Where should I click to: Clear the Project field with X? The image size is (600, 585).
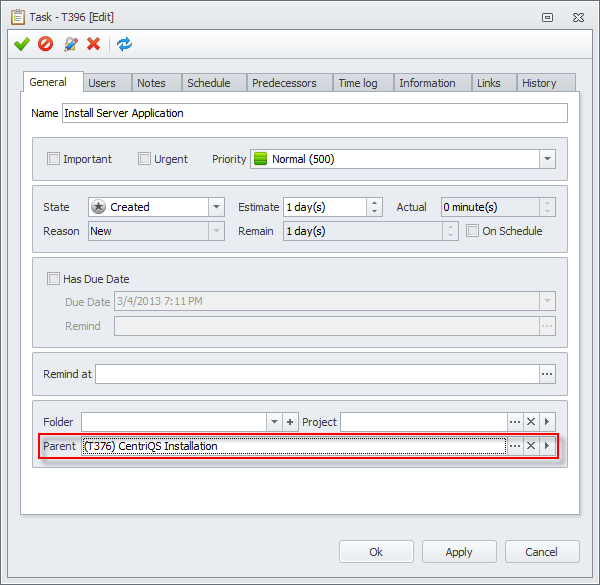[531, 422]
